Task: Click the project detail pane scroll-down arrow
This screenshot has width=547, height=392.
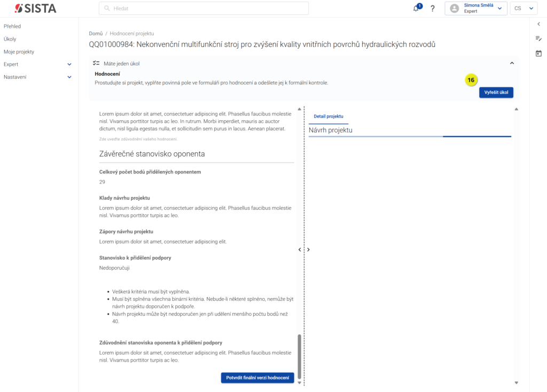Action: tap(517, 382)
